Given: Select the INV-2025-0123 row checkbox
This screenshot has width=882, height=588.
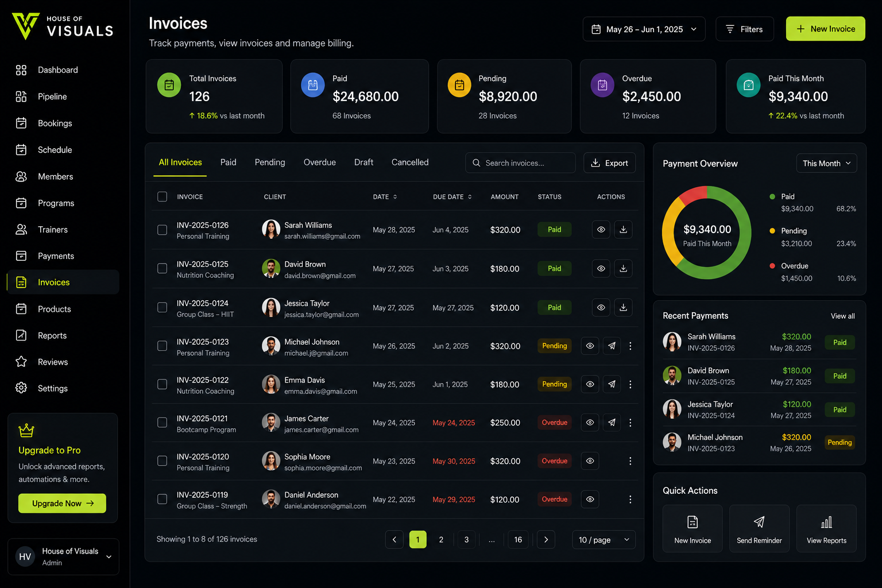Looking at the screenshot, I should point(163,346).
